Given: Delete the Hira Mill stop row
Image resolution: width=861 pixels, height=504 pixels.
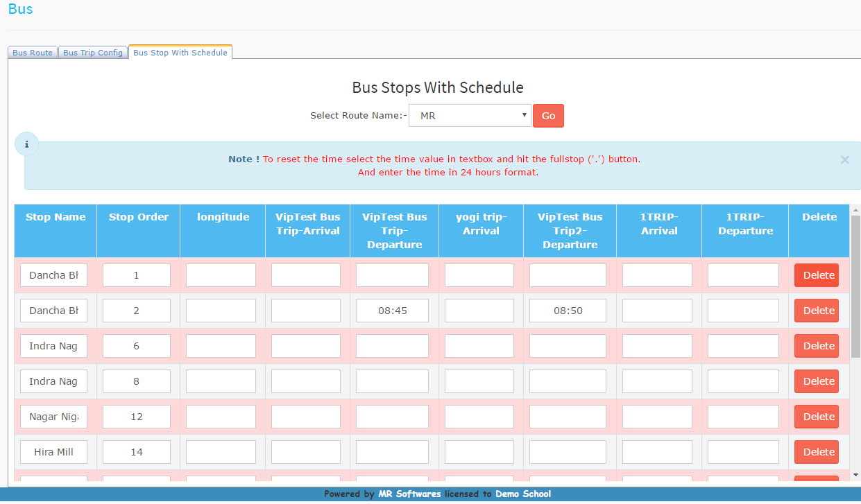Looking at the screenshot, I should click(x=818, y=452).
